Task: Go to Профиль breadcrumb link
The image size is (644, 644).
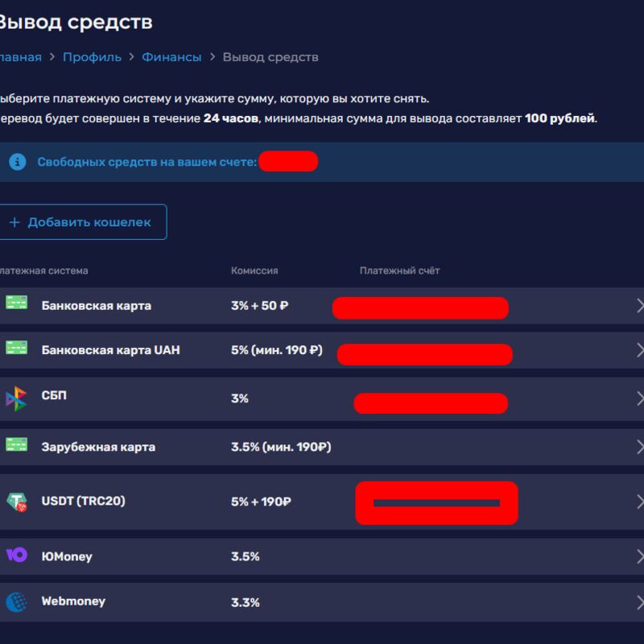Action: tap(92, 57)
